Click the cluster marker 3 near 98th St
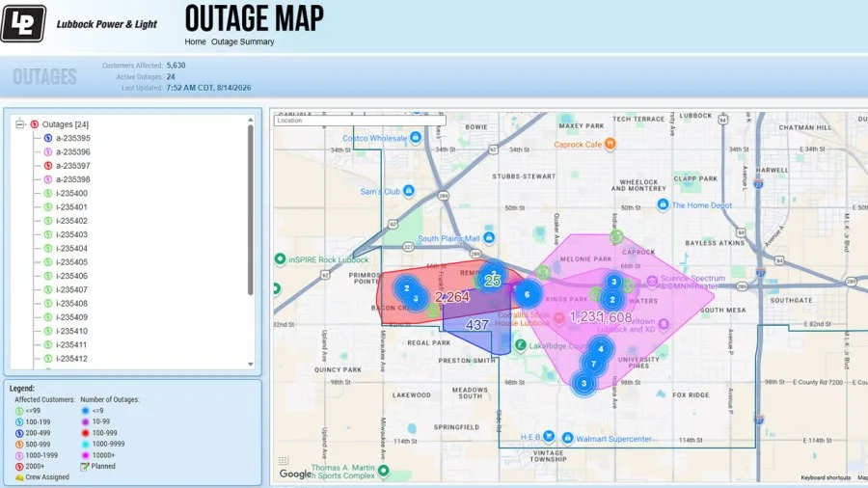868x488 pixels. (x=583, y=383)
